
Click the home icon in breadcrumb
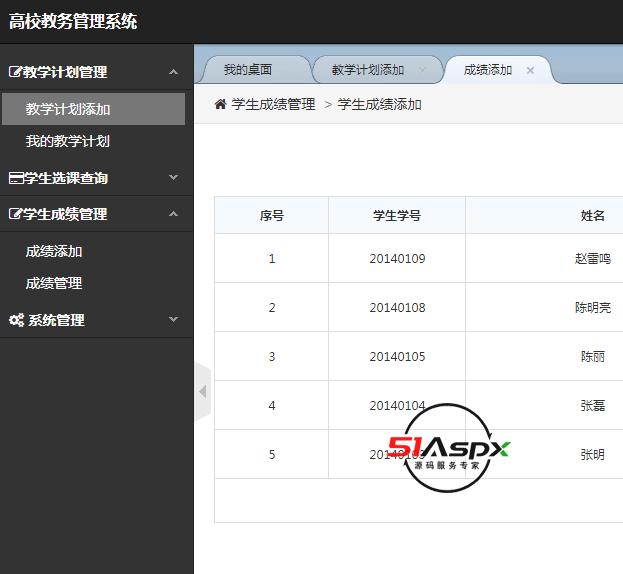(x=220, y=104)
